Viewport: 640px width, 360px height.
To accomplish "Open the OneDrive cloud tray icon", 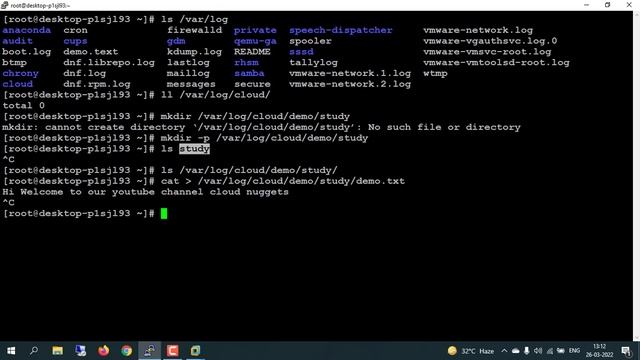I will 516,351.
